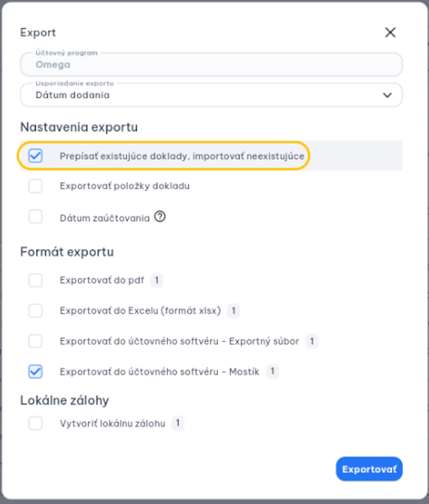Open the Dátum dodania dropdown field
429x504 pixels.
tap(211, 95)
